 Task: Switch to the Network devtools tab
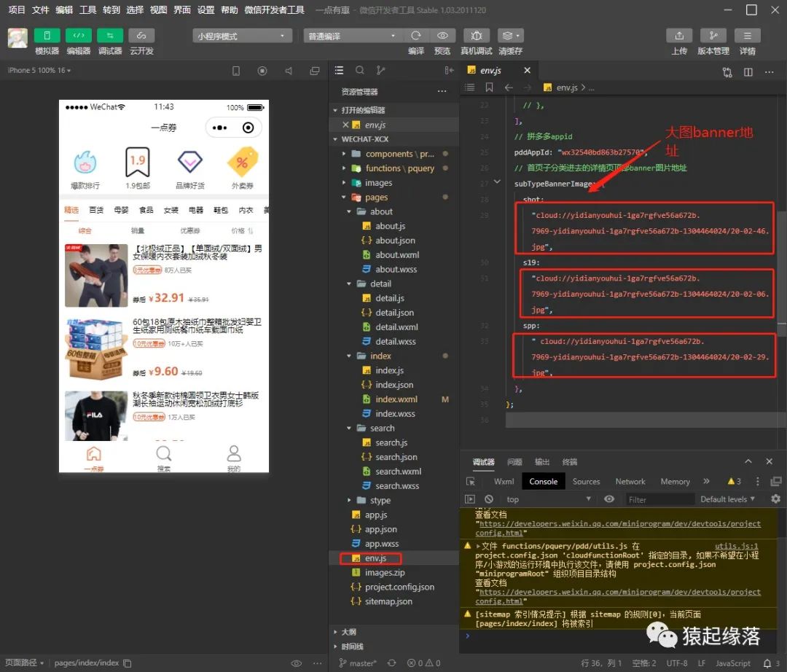tap(630, 481)
